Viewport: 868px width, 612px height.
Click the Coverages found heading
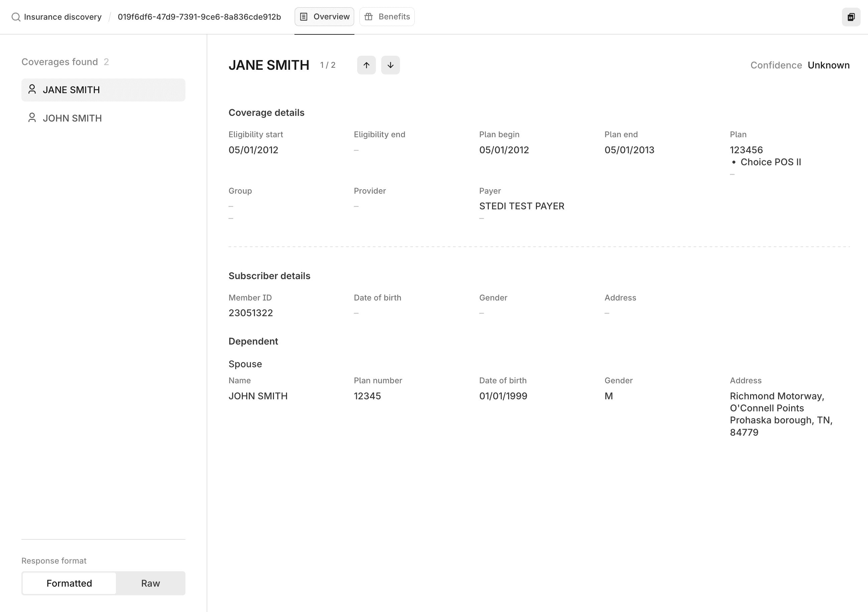tap(60, 62)
